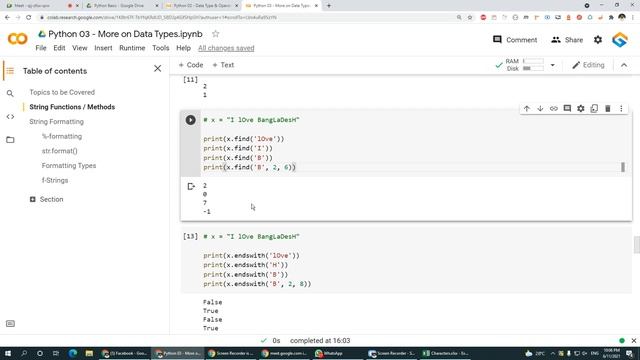The image size is (640, 360).
Task: Open the Edit menu
Action: tap(59, 48)
